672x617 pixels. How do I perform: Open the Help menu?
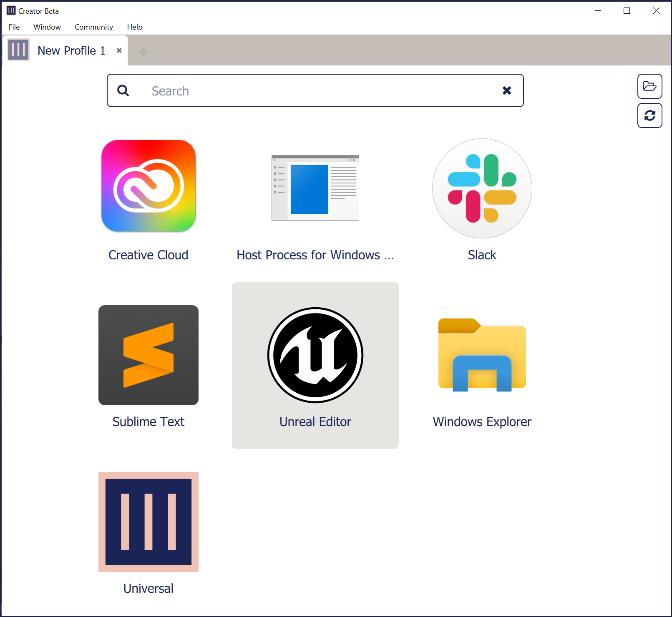coord(135,27)
